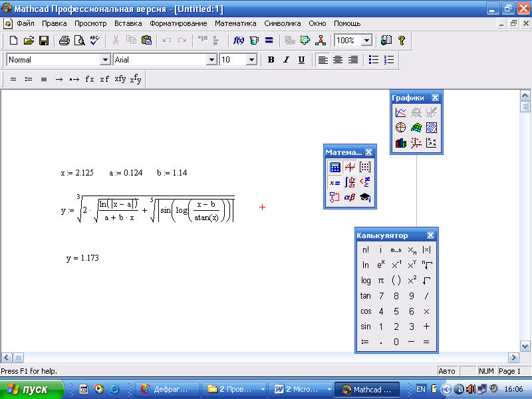Viewport: 532px width, 399px height.
Task: Expand the Arial font dropdown
Action: pos(211,60)
